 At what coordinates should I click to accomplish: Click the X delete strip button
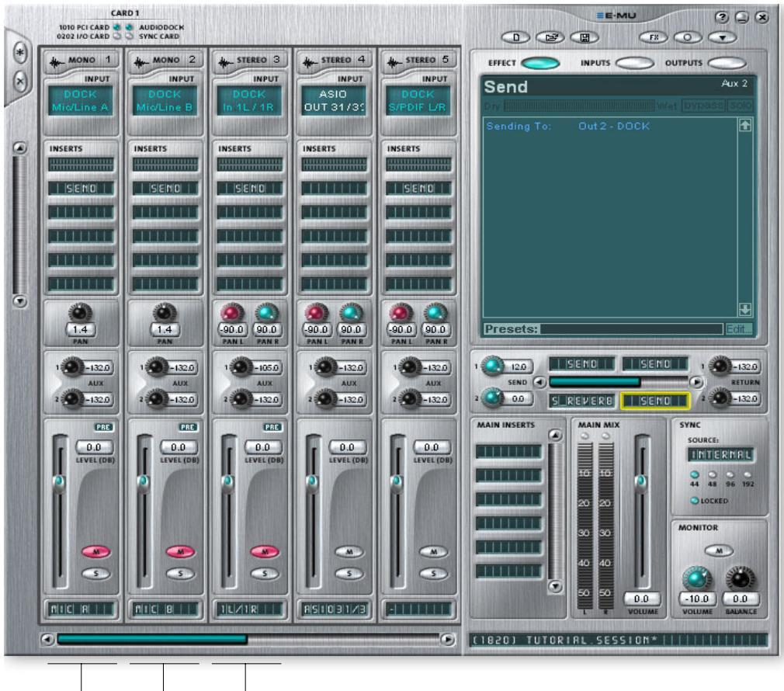pos(20,81)
